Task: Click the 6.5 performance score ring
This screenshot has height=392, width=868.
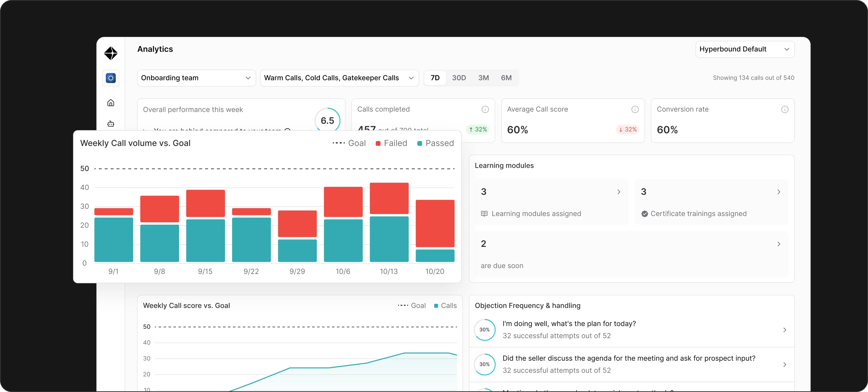Action: [327, 120]
